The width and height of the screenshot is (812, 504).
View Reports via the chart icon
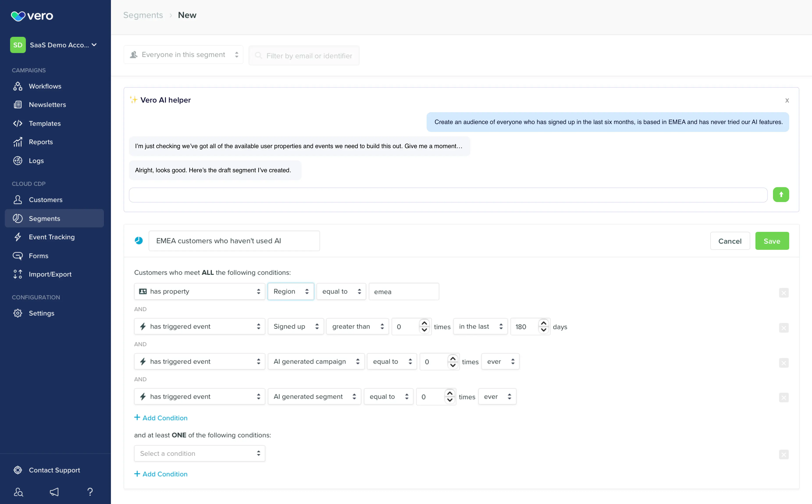click(x=18, y=142)
